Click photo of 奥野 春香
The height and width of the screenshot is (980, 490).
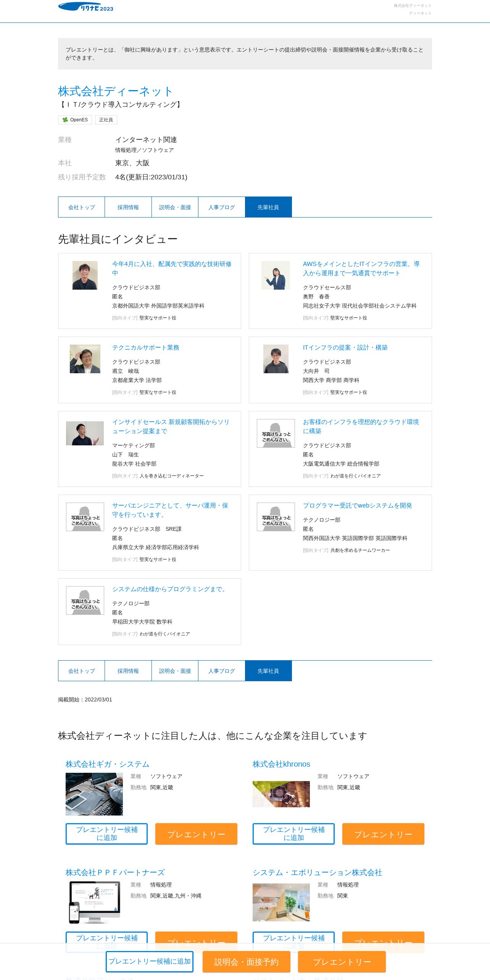(276, 275)
